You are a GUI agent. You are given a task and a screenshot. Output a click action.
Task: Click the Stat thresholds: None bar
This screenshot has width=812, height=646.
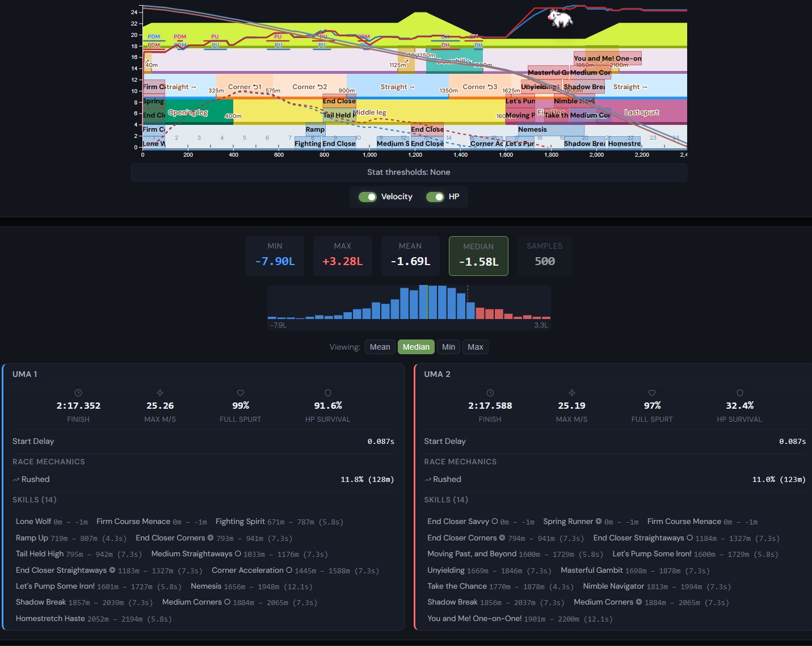tap(409, 173)
